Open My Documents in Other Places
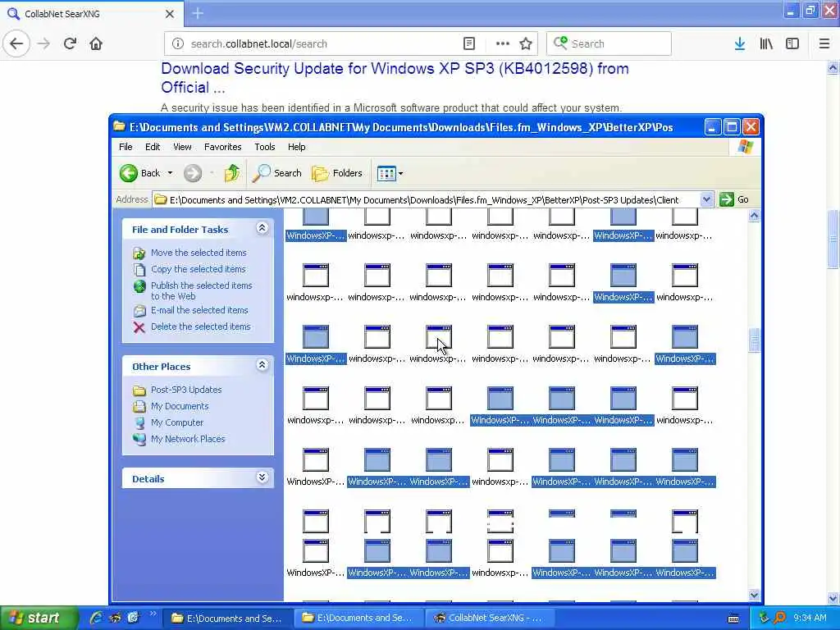Screen dimensions: 840x630 pyautogui.click(x=180, y=406)
